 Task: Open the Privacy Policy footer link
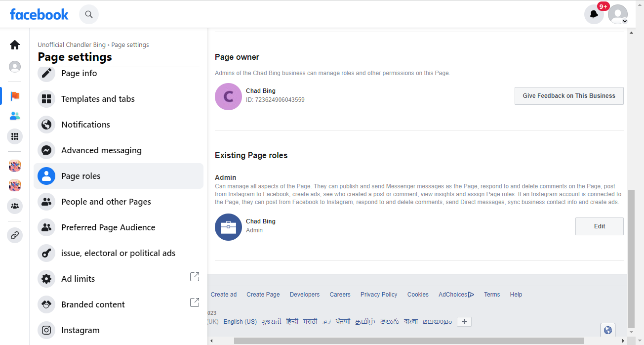point(379,295)
